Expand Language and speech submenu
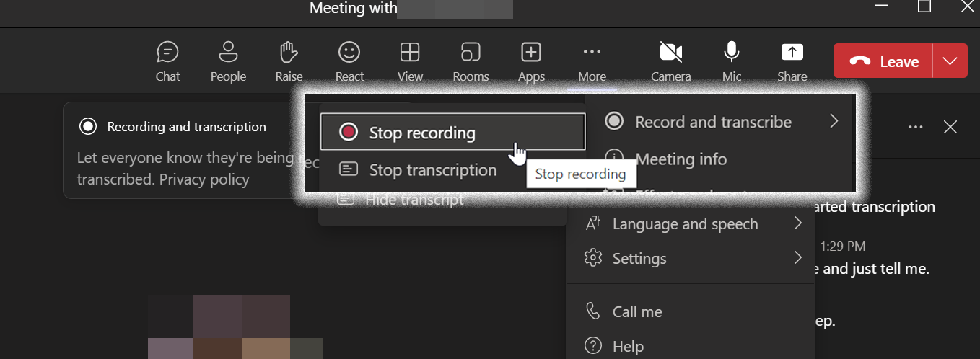 pyautogui.click(x=691, y=224)
